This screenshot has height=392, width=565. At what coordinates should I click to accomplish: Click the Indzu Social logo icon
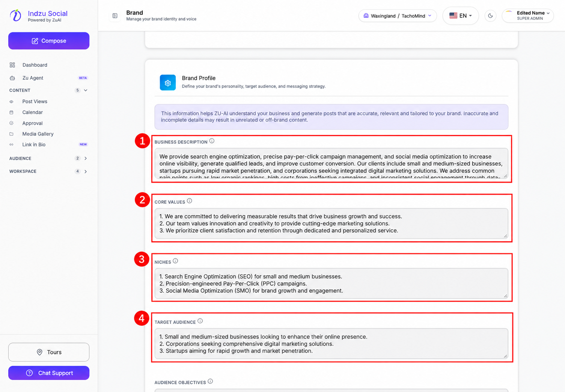(15, 15)
